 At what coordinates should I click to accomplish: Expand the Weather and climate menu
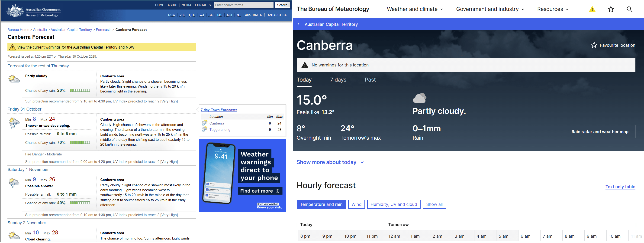pyautogui.click(x=415, y=9)
